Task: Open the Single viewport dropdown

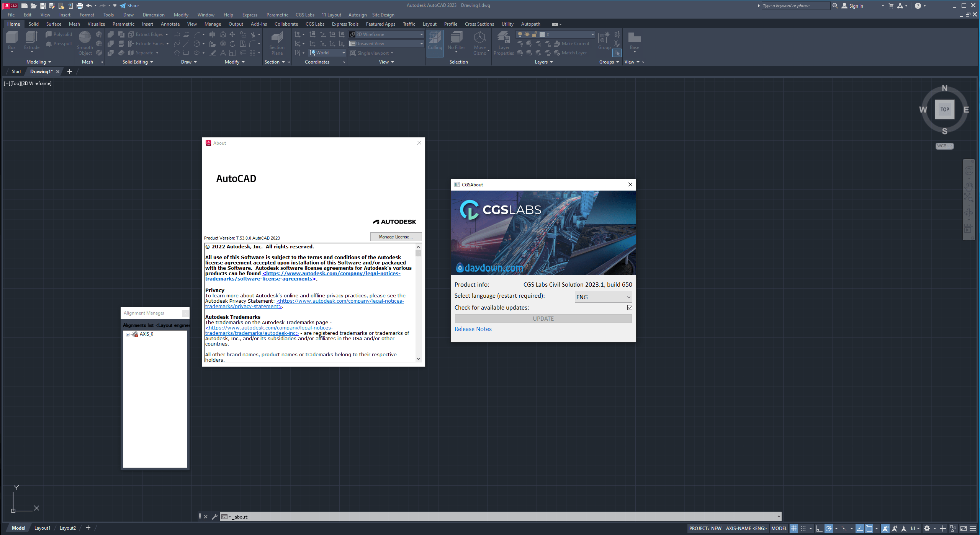Action: coord(372,53)
